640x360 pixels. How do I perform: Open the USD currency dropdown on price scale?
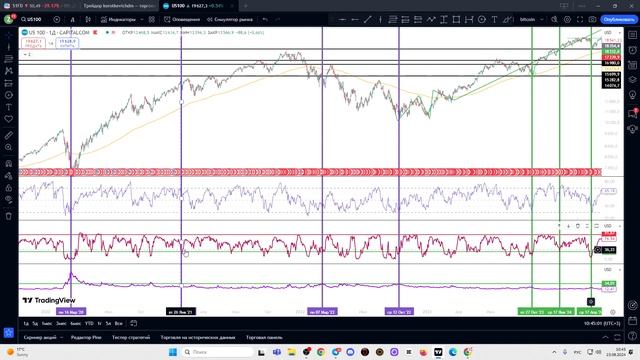point(611,32)
